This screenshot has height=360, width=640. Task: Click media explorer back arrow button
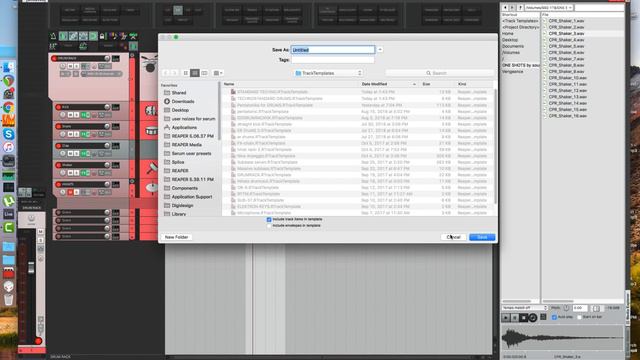pos(505,8)
